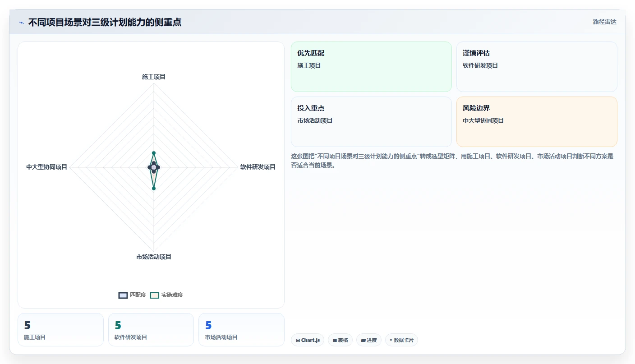Open the 投入重点 card
Image resolution: width=635 pixels, height=364 pixels.
tap(371, 122)
